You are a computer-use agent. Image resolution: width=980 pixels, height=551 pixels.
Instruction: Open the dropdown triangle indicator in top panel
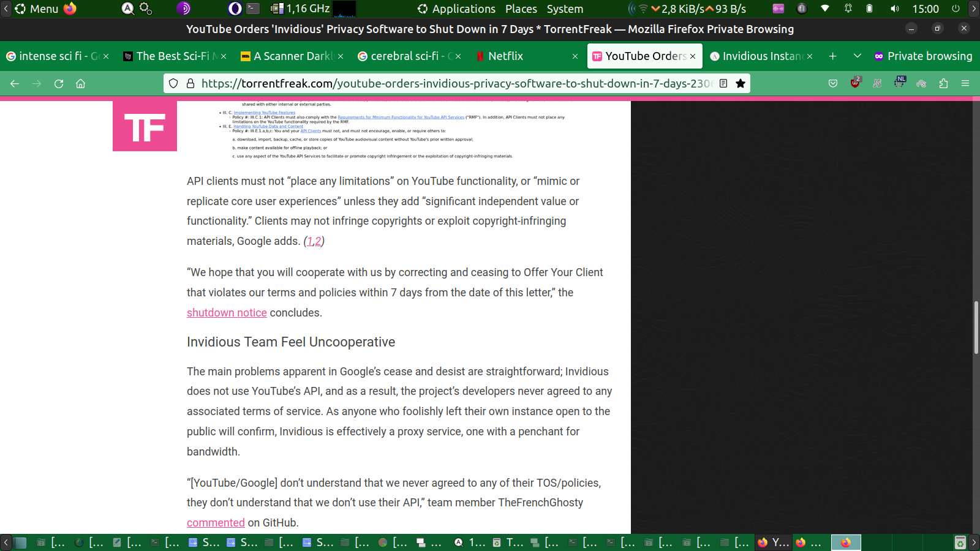[825, 9]
